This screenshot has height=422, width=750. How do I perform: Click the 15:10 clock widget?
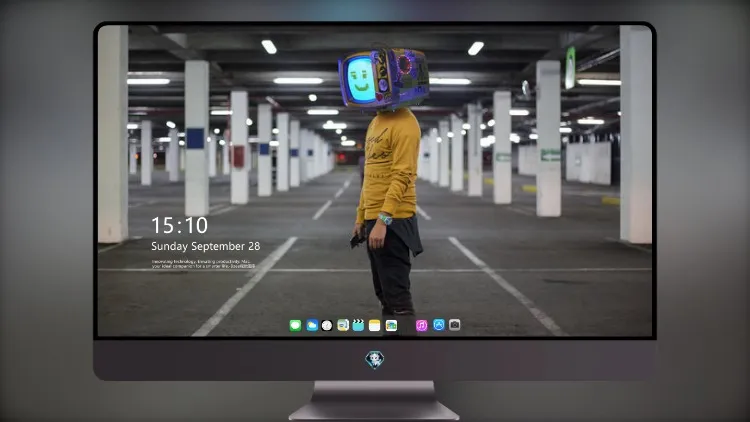[x=179, y=225]
